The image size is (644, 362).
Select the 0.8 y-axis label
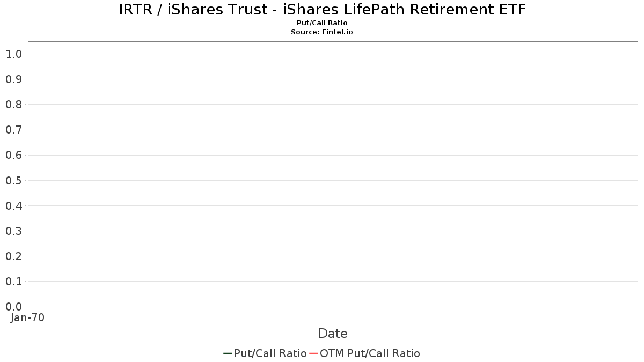(13, 105)
